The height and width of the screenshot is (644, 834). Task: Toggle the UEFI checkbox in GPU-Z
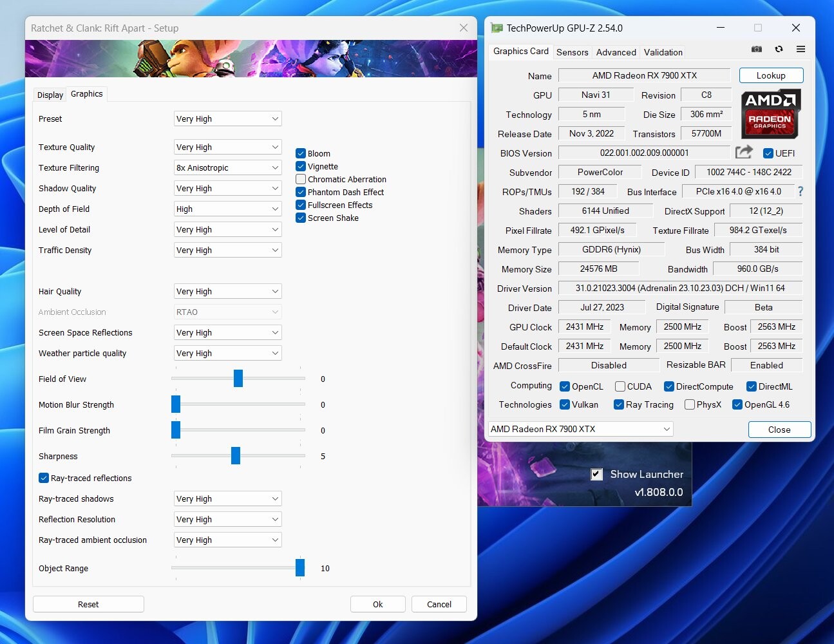tap(768, 153)
